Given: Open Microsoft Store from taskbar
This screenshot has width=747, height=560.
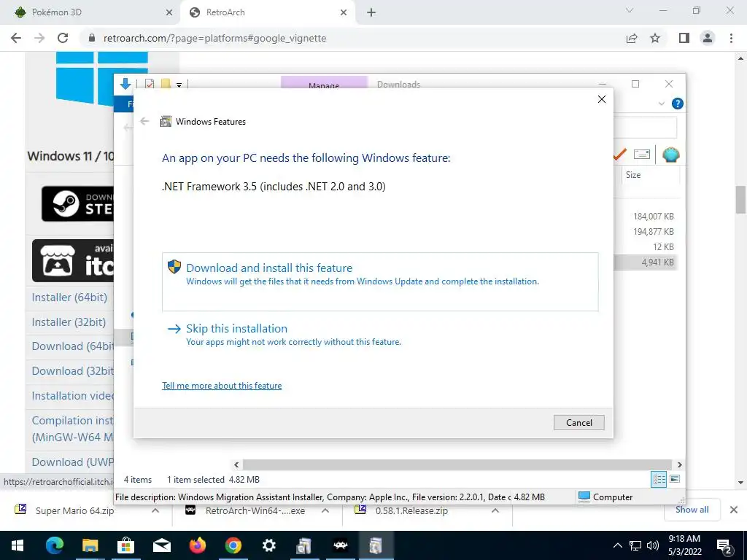Looking at the screenshot, I should [125, 545].
